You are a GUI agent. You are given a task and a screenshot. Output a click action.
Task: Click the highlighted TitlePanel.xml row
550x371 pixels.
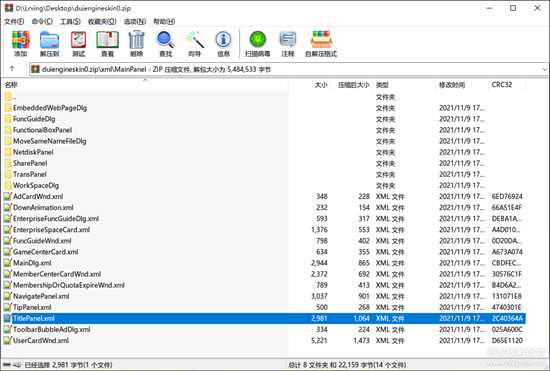click(x=264, y=318)
